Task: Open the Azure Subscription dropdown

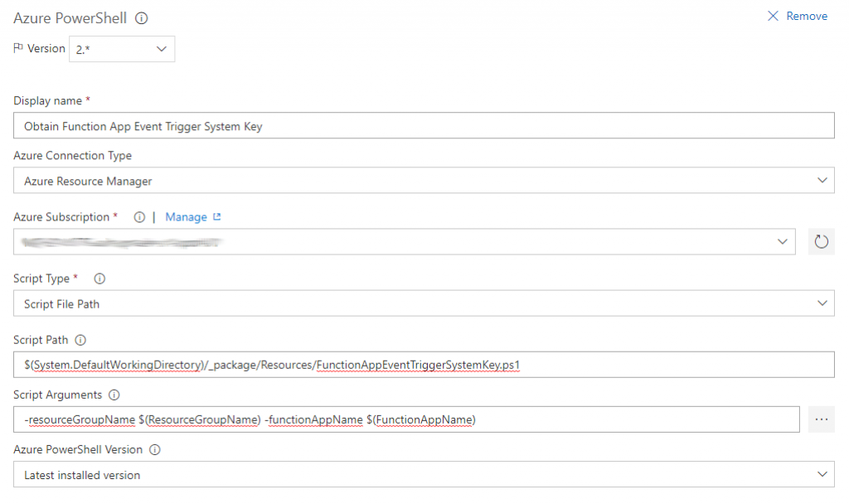Action: coord(405,241)
